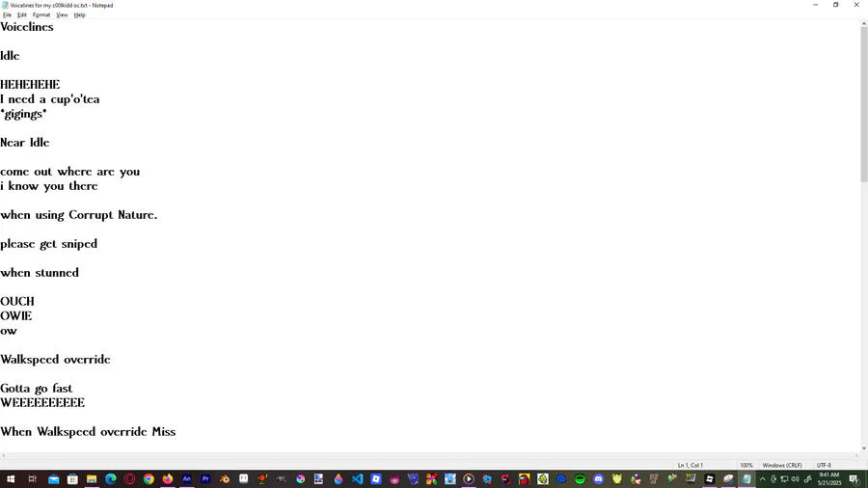
Task: Open the Among Us red crewmate icon
Action: [525, 479]
